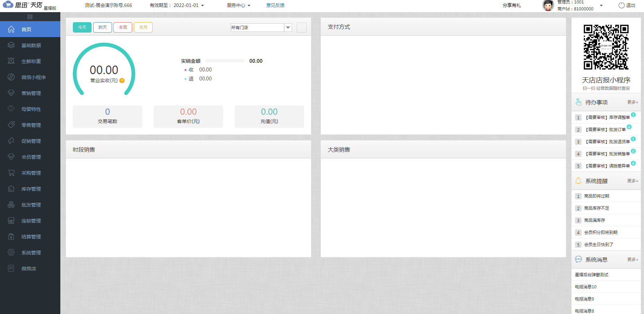Click the 意见反馈 link

coord(275,5)
